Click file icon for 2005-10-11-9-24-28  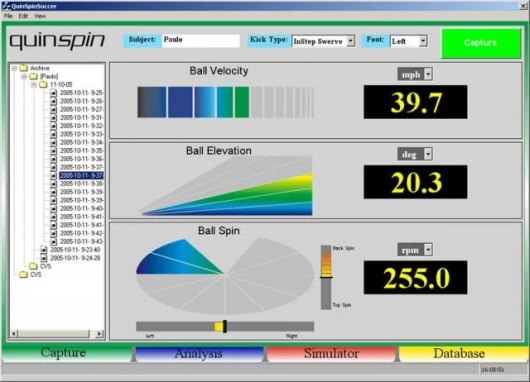tap(44, 258)
